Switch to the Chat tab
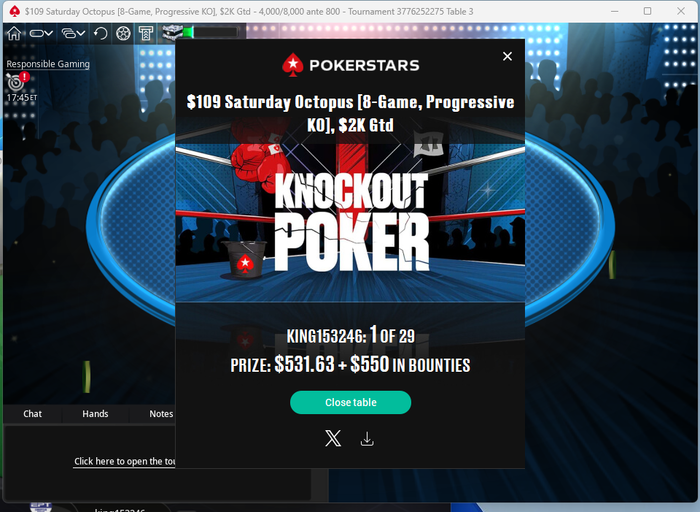 tap(33, 414)
